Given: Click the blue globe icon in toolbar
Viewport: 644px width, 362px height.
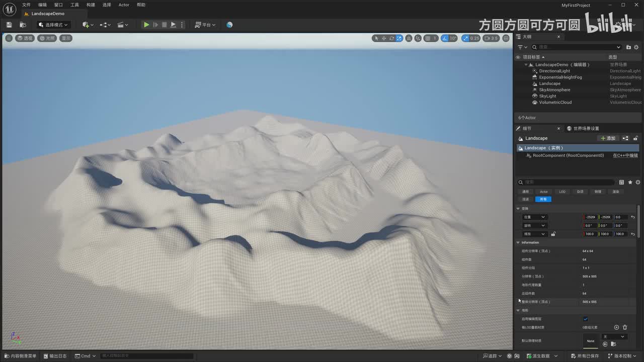Looking at the screenshot, I should click(x=229, y=25).
